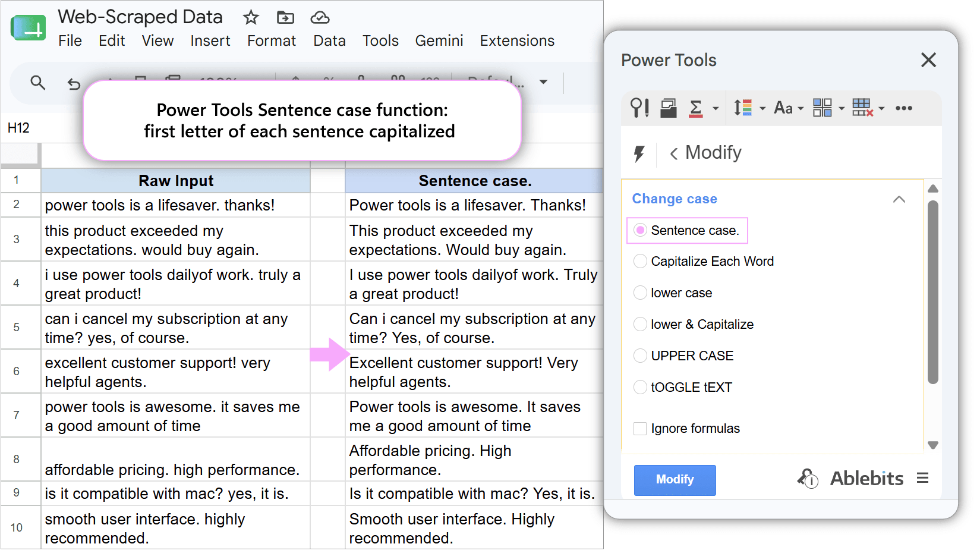Screen dimensions: 980x550
Task: Select the UPPER CASE radio button
Action: coord(640,356)
